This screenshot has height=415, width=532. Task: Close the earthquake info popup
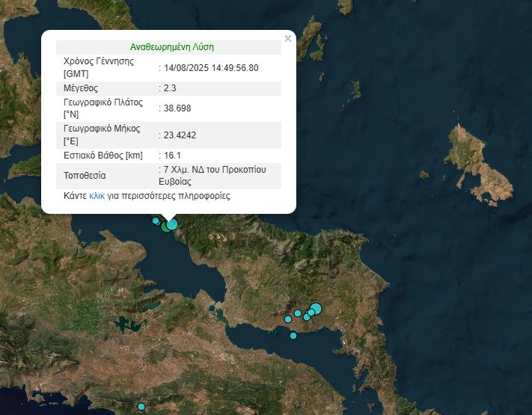pyautogui.click(x=288, y=39)
